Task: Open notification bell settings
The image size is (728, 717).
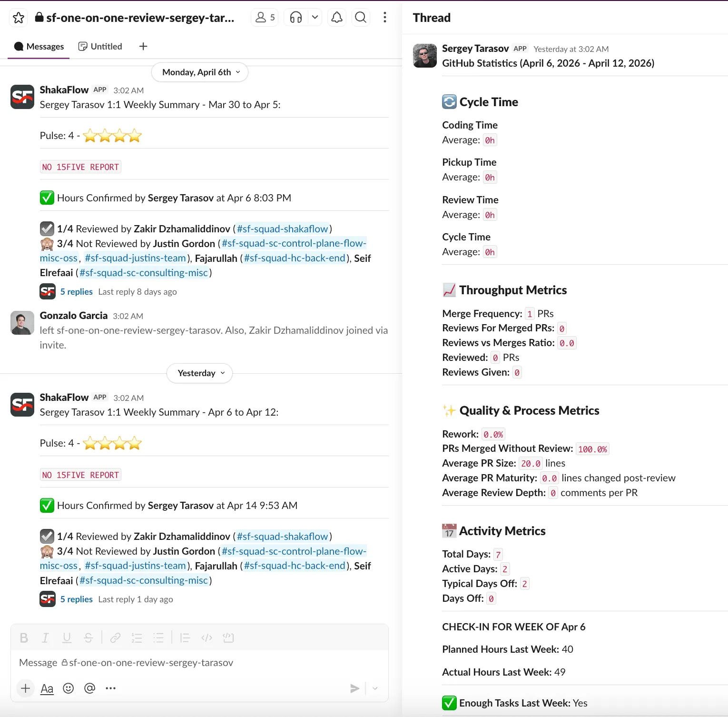Action: tap(336, 18)
